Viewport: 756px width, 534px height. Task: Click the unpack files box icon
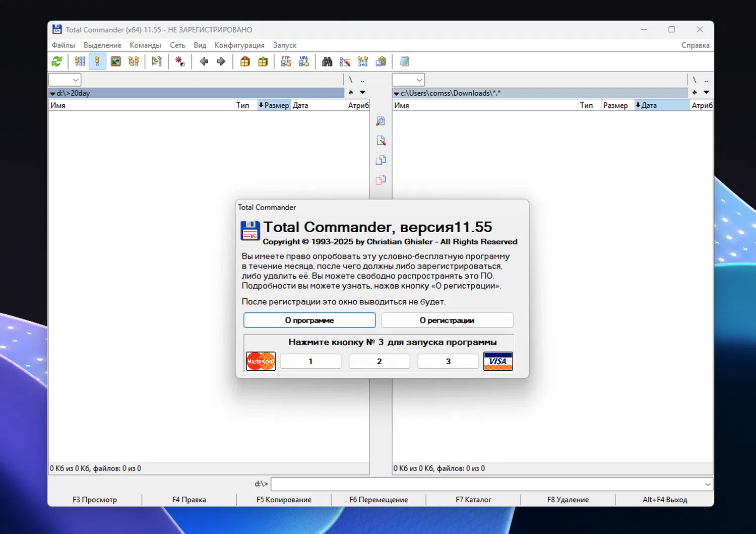(263, 61)
